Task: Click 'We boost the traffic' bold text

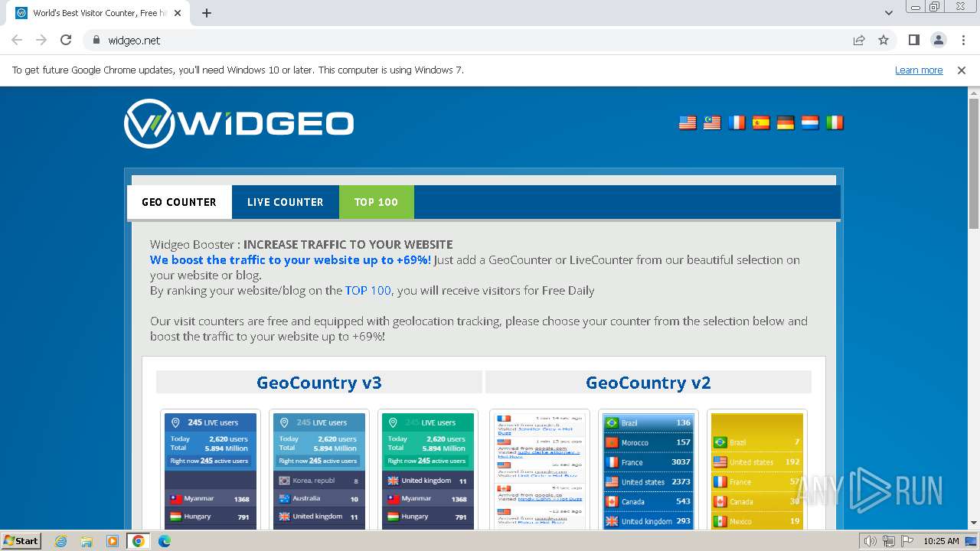Action: (290, 260)
